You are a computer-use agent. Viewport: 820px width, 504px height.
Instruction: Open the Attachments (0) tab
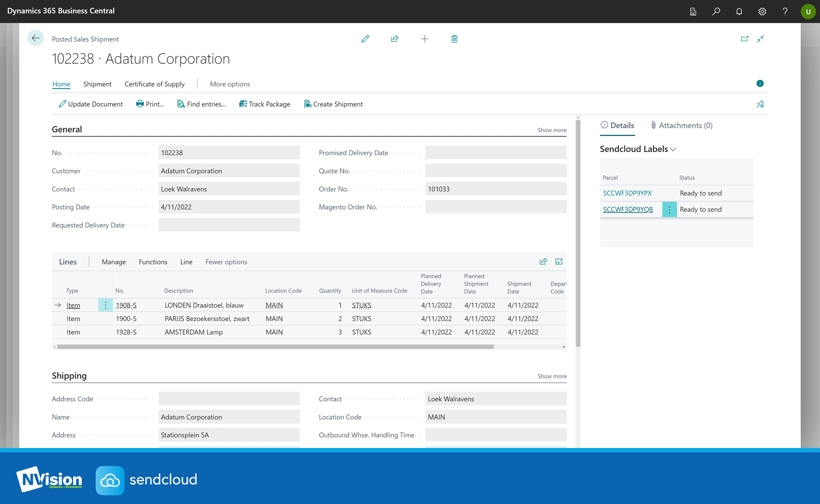[x=681, y=126]
